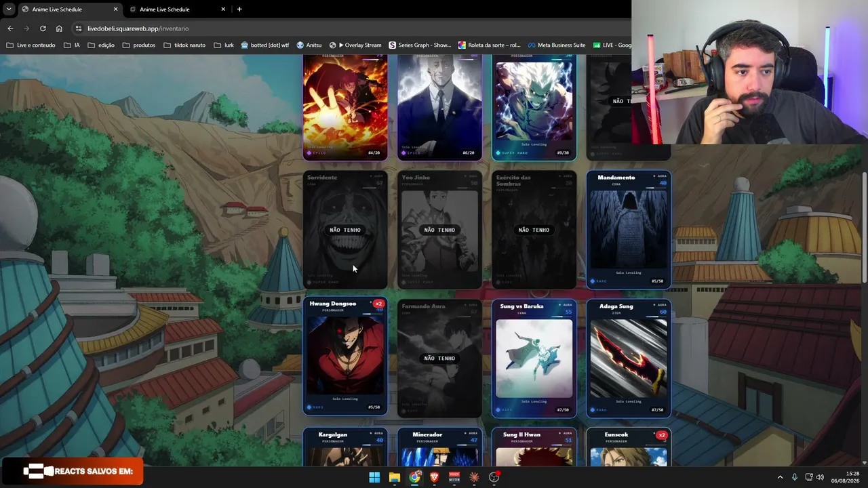Open the locked Exército das Sombras card
The height and width of the screenshot is (488, 868).
(x=534, y=230)
